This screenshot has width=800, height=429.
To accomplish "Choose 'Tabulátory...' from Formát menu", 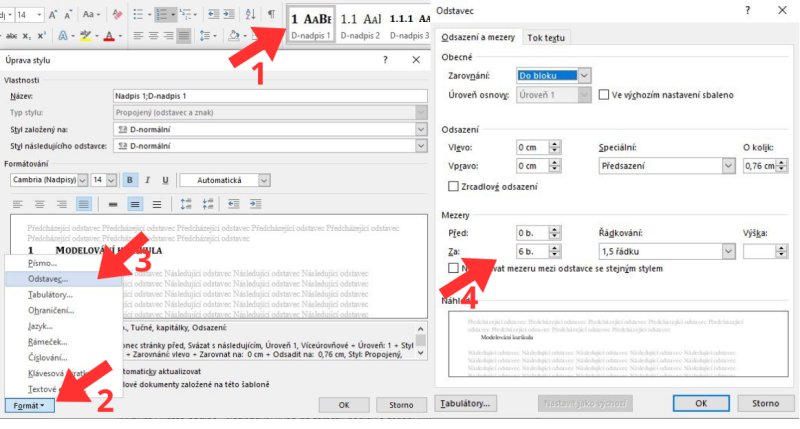I will [51, 295].
